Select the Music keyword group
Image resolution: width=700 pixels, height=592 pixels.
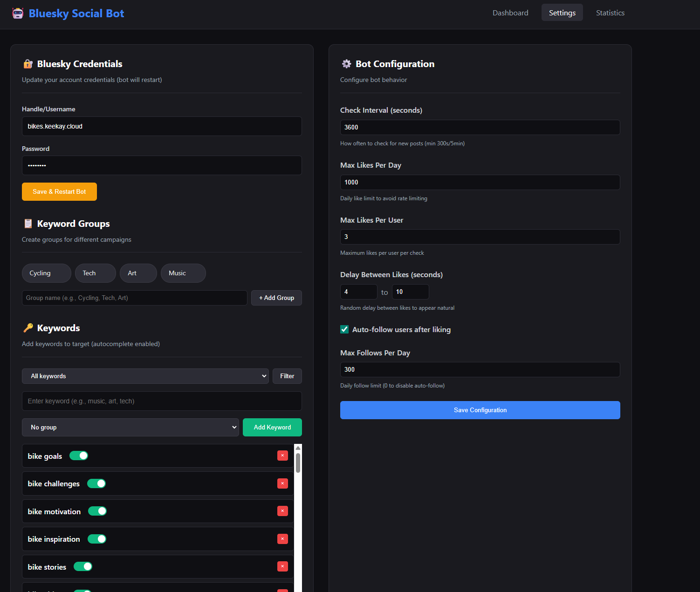[183, 273]
